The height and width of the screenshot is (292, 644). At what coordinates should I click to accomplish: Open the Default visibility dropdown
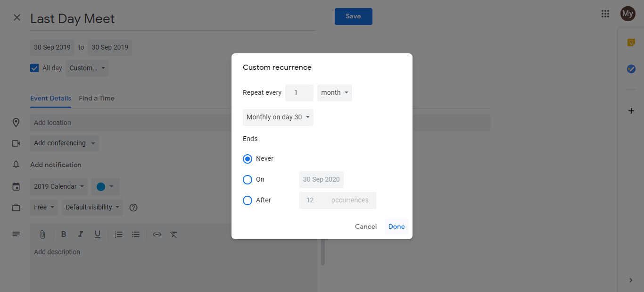pyautogui.click(x=92, y=207)
